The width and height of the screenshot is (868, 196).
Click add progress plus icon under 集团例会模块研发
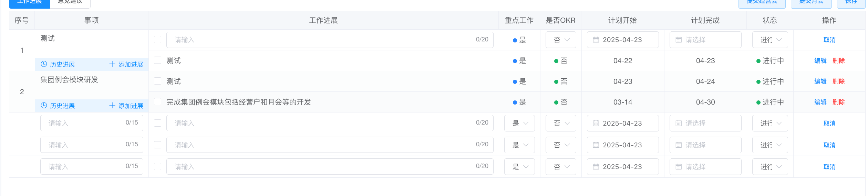coord(112,106)
